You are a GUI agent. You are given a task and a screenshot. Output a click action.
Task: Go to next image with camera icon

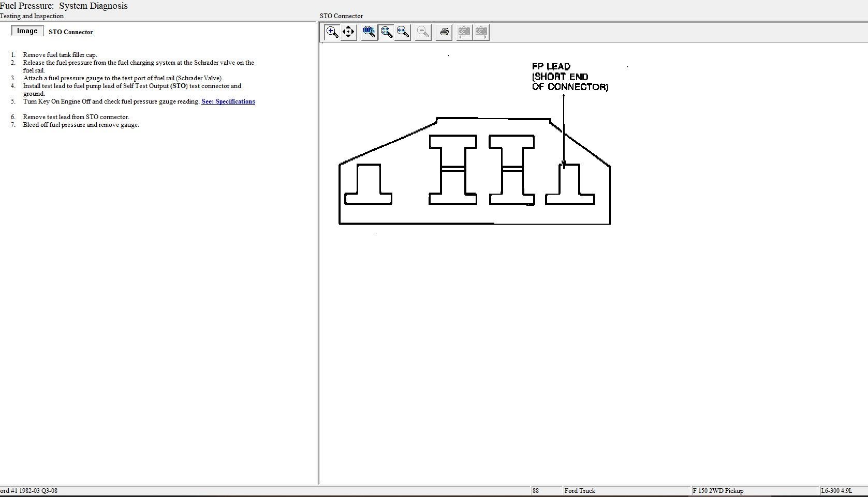coord(481,32)
